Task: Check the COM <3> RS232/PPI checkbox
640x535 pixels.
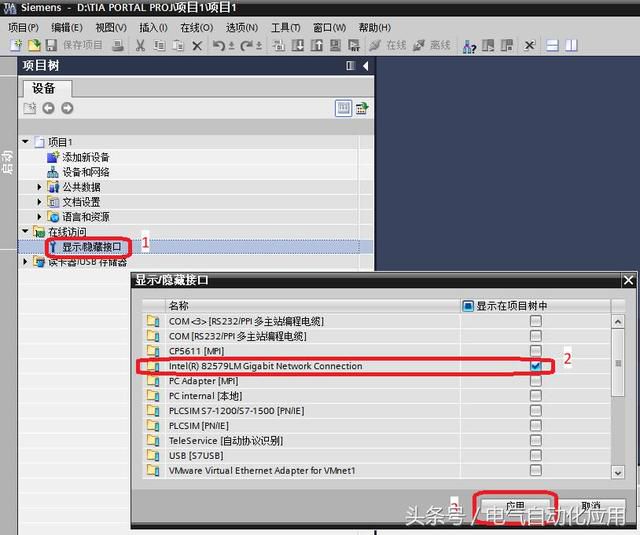Action: pos(536,321)
